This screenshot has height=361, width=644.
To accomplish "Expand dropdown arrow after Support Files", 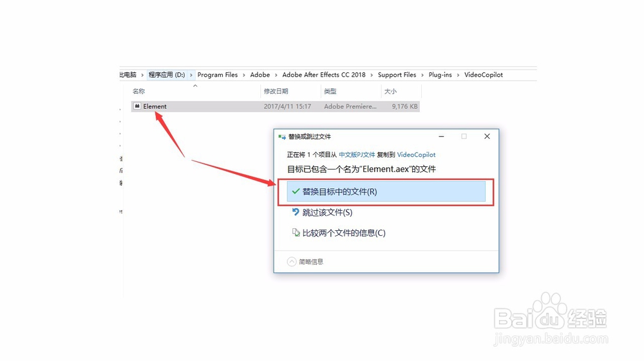I will [422, 75].
